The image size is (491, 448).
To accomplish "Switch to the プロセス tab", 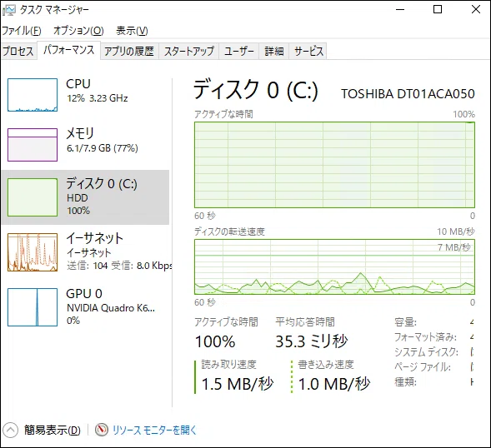I will pos(18,51).
